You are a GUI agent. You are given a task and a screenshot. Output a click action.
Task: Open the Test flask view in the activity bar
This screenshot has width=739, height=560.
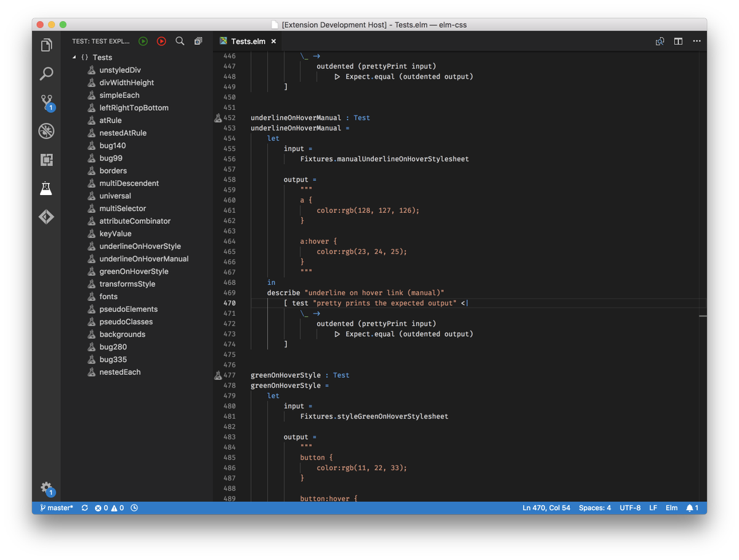[46, 188]
